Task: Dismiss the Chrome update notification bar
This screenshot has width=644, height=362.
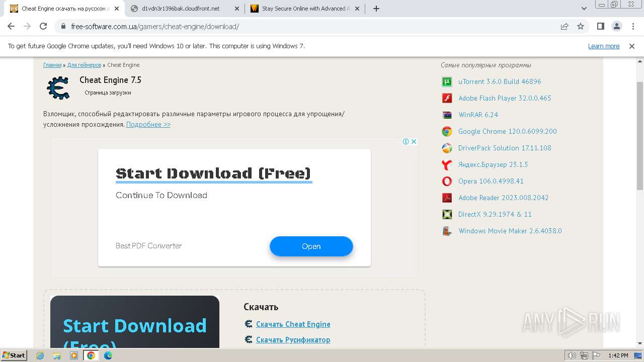Action: pos(632,46)
